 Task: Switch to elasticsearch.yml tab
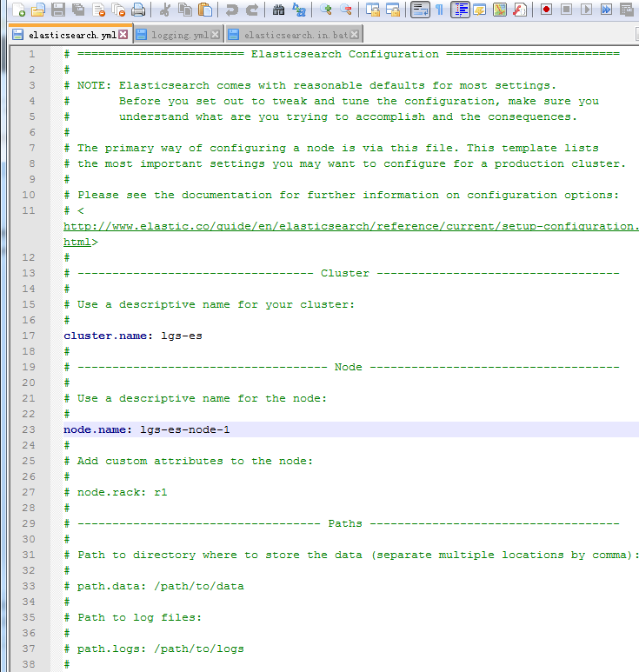coord(72,35)
